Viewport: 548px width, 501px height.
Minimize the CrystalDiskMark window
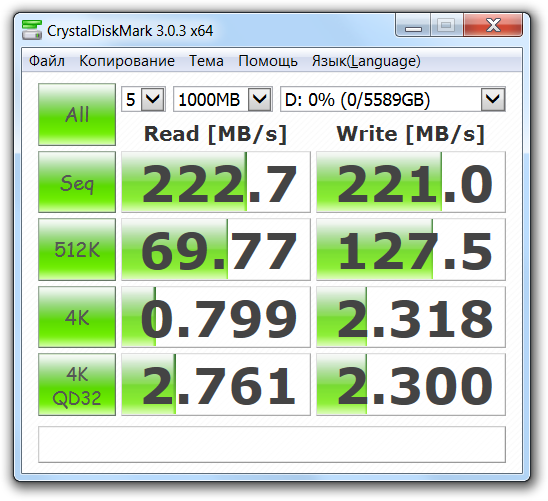coord(413,25)
